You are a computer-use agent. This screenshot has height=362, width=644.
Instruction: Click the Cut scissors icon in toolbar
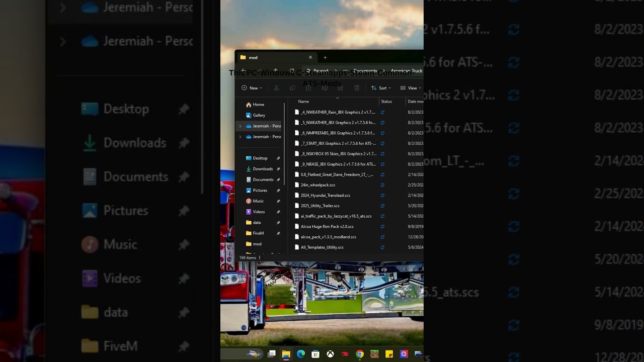pos(276,88)
